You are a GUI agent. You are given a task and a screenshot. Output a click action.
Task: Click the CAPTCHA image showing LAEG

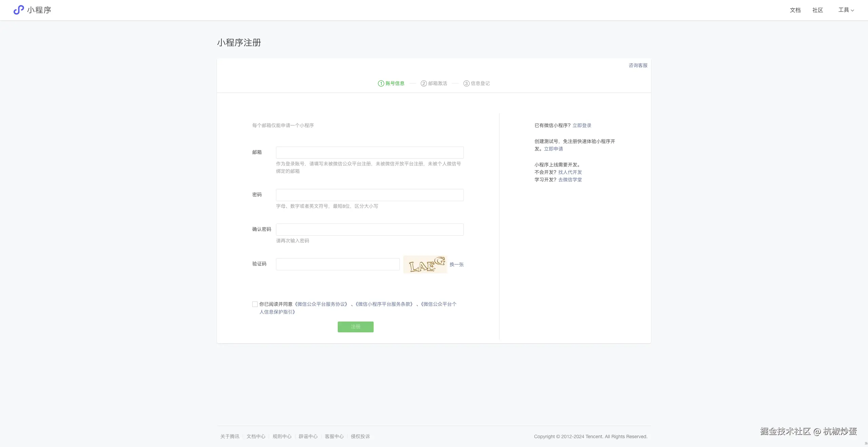(425, 265)
